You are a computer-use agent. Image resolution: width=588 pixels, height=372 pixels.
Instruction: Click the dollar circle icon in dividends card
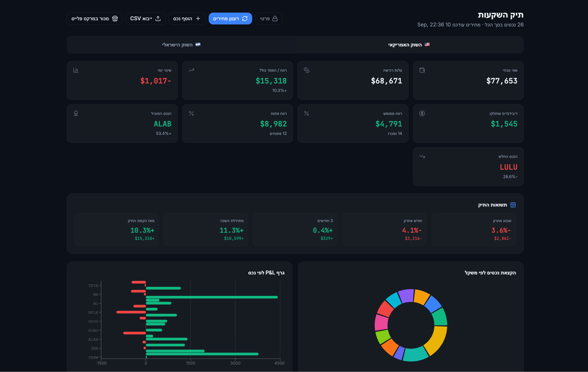tap(422, 113)
